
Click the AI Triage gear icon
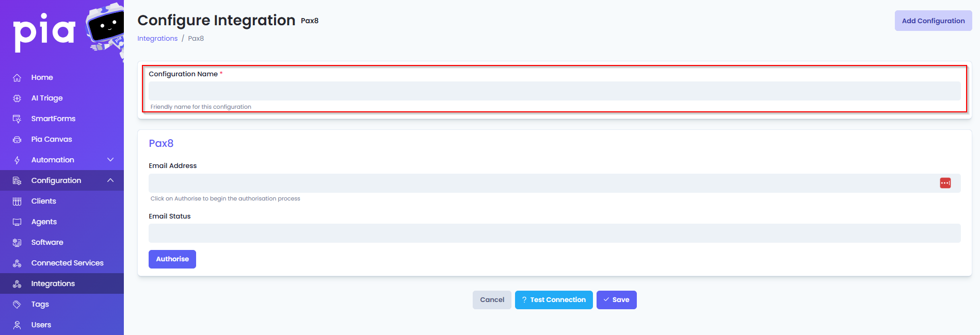click(x=17, y=98)
